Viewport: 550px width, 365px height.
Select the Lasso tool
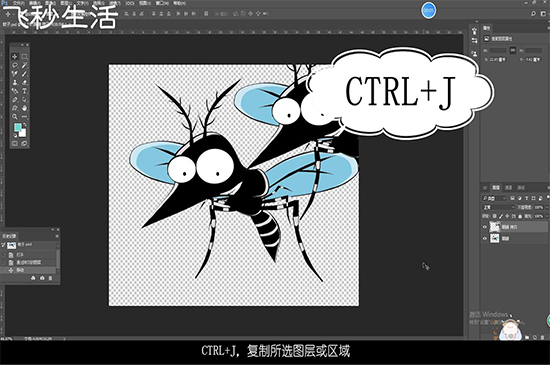(15, 65)
